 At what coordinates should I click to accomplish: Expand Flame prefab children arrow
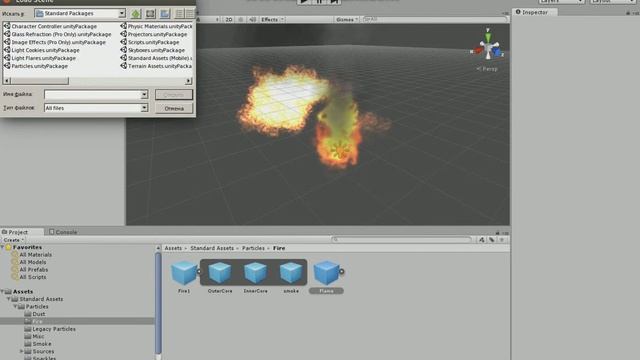pos(342,271)
